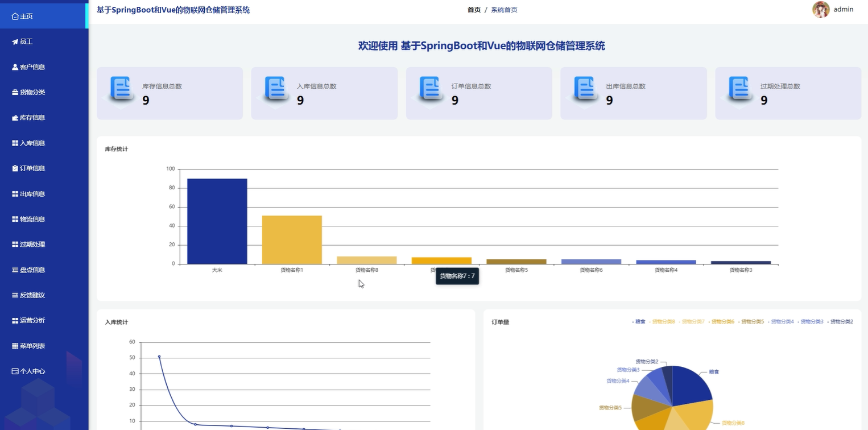Toggle the 粮食 legend entry
The image size is (868, 430).
(x=639, y=322)
